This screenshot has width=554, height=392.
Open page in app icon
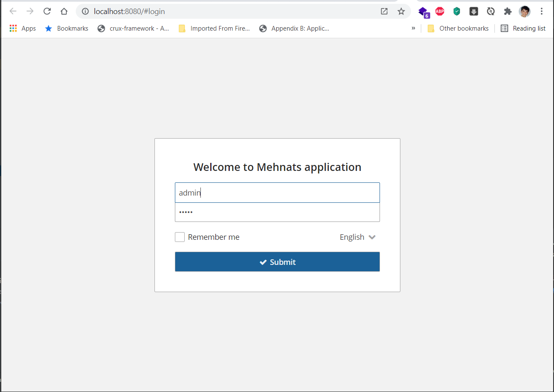[384, 11]
